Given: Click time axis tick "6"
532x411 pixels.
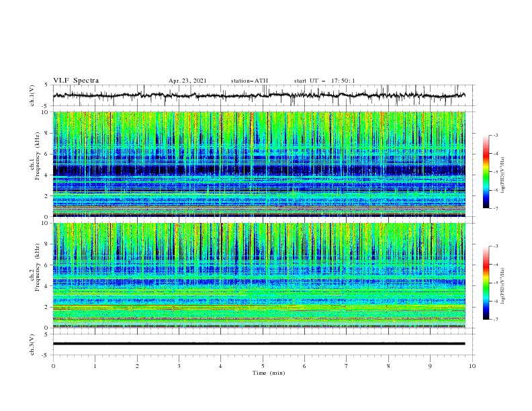Looking at the screenshot, I should click(x=304, y=366).
